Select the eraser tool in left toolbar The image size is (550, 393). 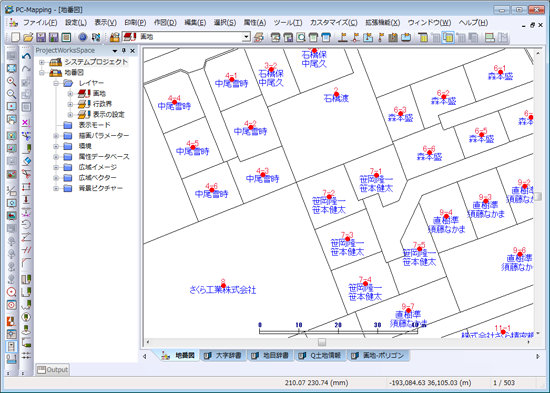(26, 161)
